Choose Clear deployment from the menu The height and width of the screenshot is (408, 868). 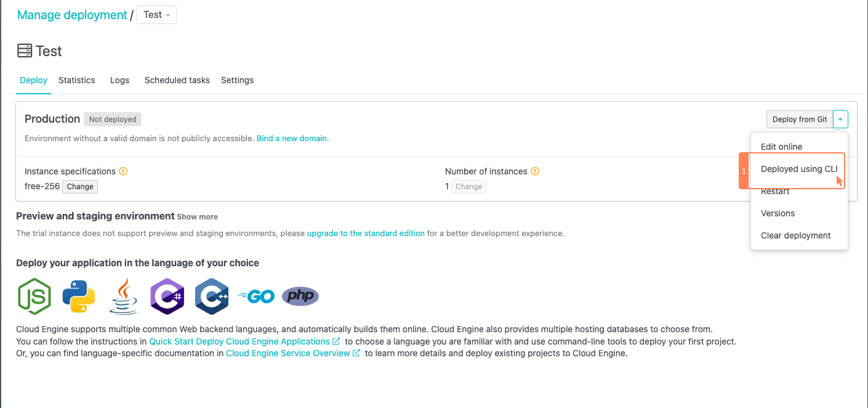(796, 235)
